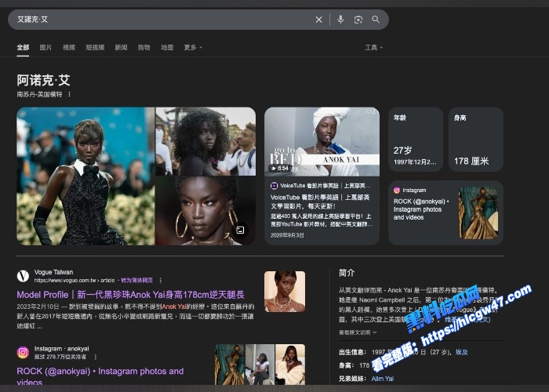The width and height of the screenshot is (549, 392).
Task: Switch to the 视频 tab
Action: [69, 47]
